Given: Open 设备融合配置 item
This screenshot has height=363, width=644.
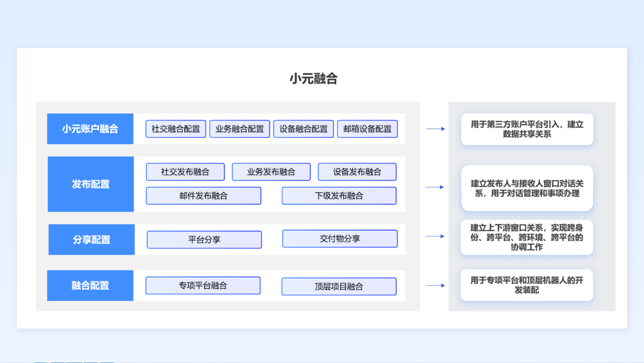Looking at the screenshot, I should click(304, 129).
